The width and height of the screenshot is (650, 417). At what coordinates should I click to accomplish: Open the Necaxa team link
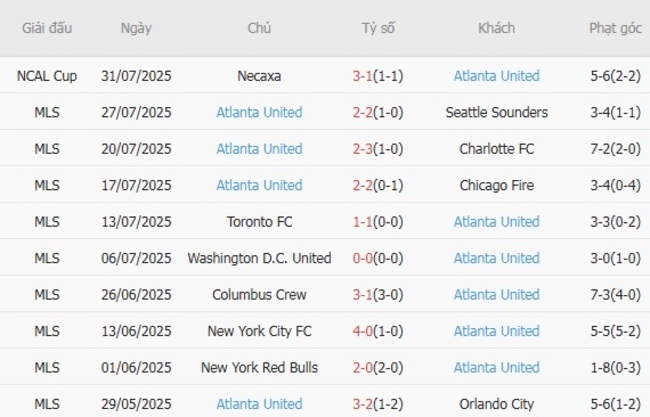tap(259, 76)
